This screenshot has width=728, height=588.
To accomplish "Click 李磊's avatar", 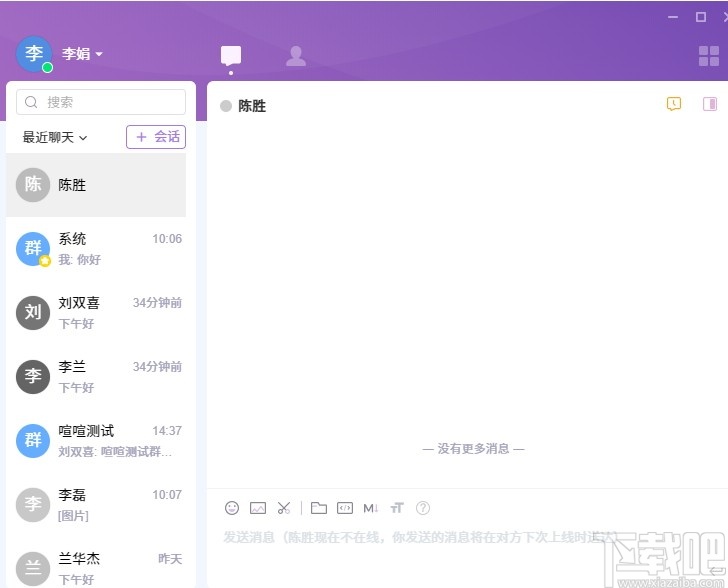I will tap(33, 505).
